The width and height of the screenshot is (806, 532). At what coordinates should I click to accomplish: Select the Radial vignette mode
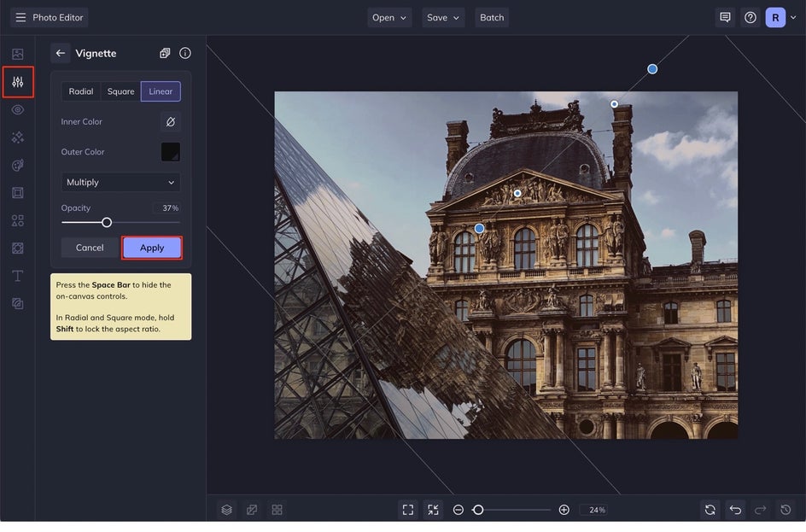coord(81,91)
